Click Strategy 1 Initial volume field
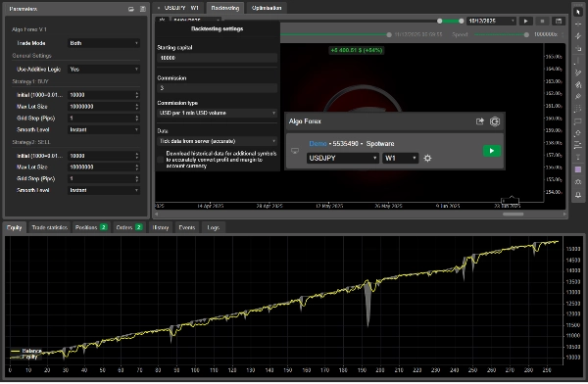588x384 pixels. 104,95
